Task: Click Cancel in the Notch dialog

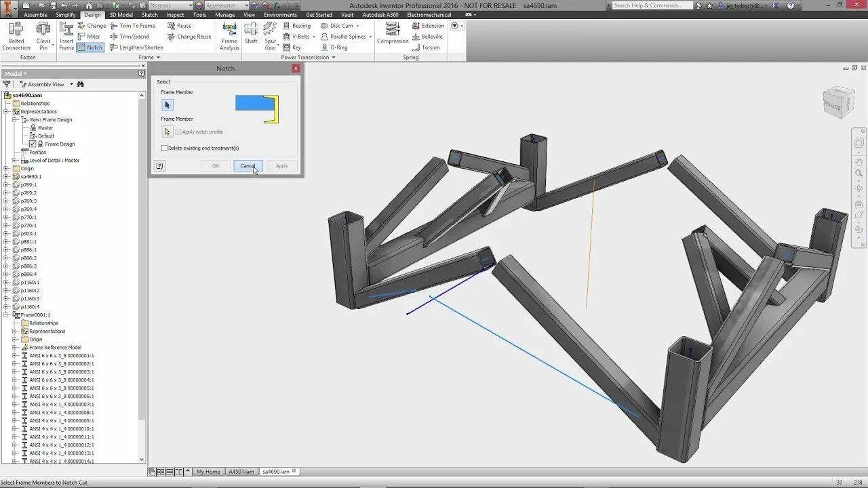Action: 248,165
